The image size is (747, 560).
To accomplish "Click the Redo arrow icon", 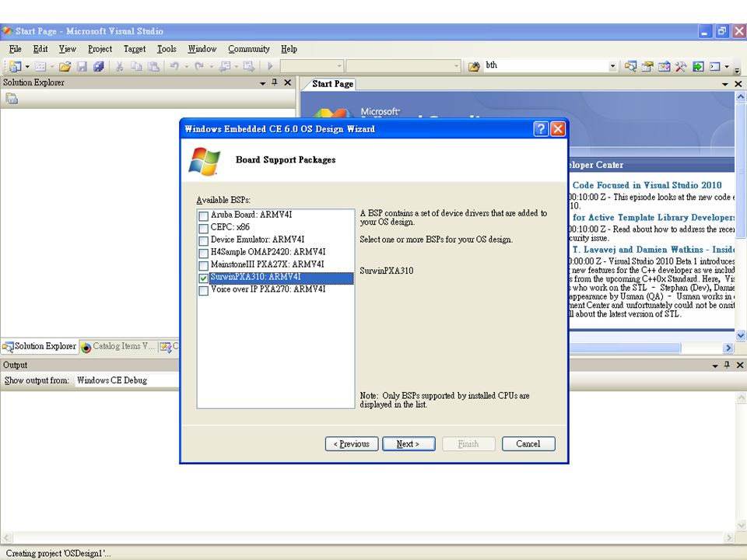I will pos(199,66).
